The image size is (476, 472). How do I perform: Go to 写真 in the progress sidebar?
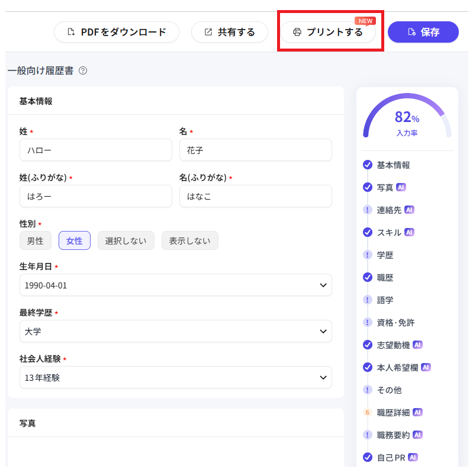coord(385,187)
